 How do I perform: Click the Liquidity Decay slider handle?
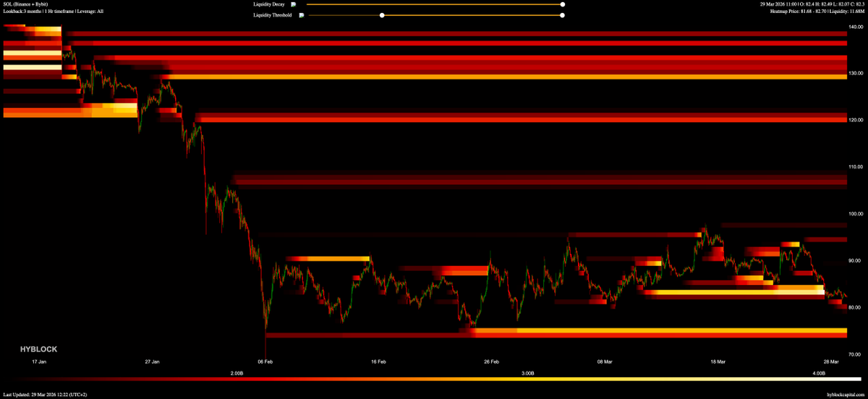pyautogui.click(x=563, y=4)
